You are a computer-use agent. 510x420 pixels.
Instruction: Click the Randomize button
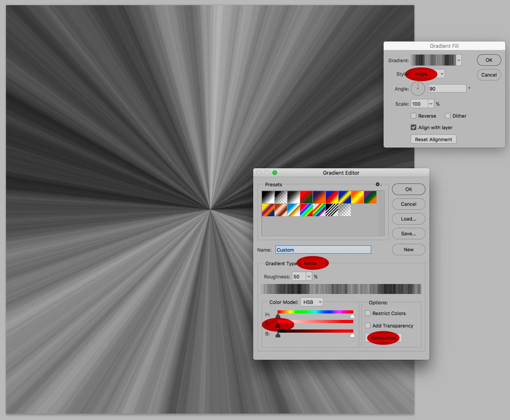[x=384, y=338]
